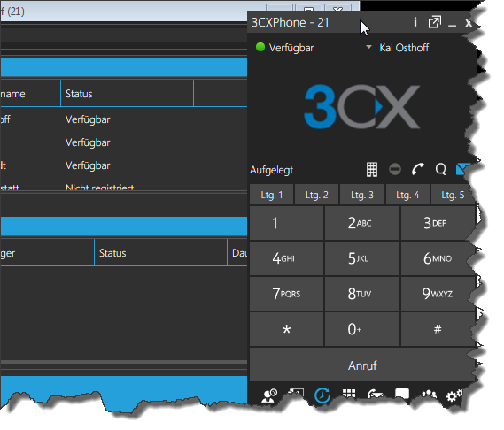
Task: Open the settings gears icon
Action: click(x=454, y=395)
